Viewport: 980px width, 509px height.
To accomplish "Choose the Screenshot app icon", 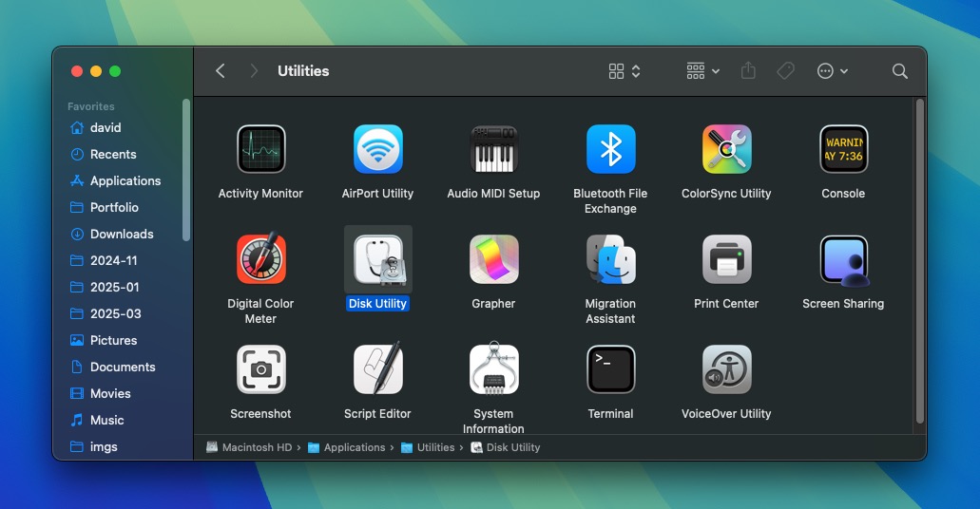I will (x=261, y=369).
